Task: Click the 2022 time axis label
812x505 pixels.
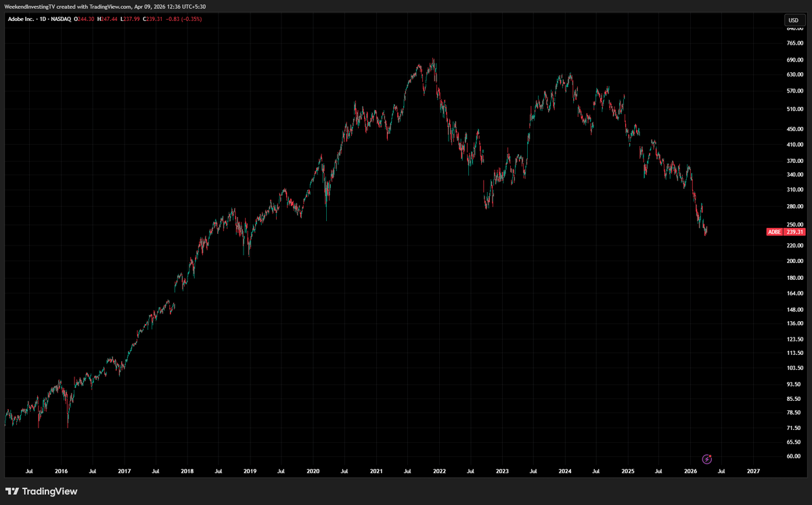Action: tap(439, 471)
